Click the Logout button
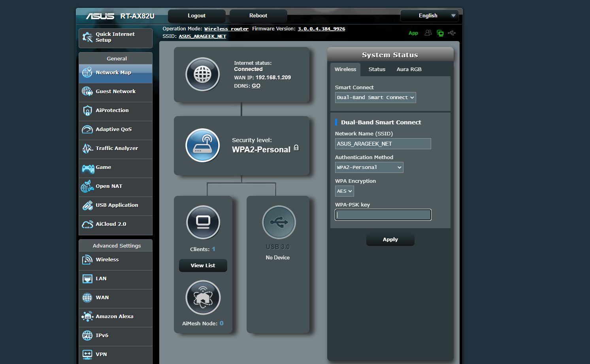The height and width of the screenshot is (364, 590). pos(196,16)
